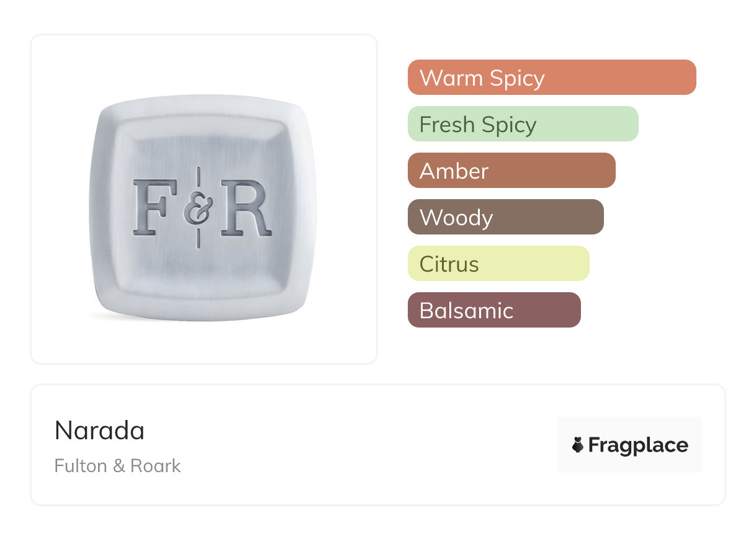The image size is (756, 536).
Task: Click the Fragplace wordmark text
Action: tap(638, 445)
